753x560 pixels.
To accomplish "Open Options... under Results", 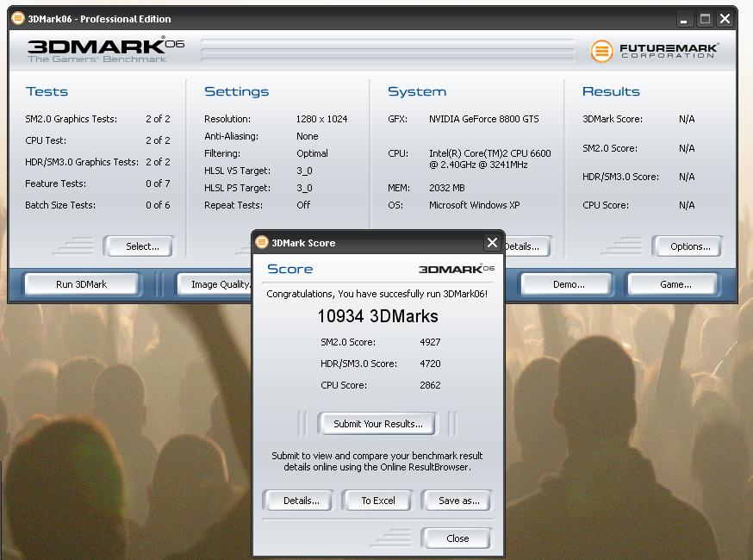I will coord(687,246).
